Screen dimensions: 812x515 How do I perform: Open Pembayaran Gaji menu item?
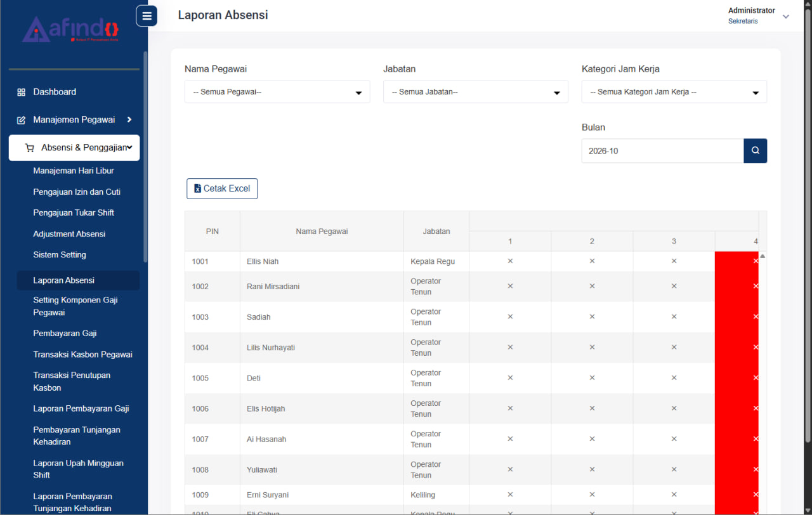click(65, 333)
